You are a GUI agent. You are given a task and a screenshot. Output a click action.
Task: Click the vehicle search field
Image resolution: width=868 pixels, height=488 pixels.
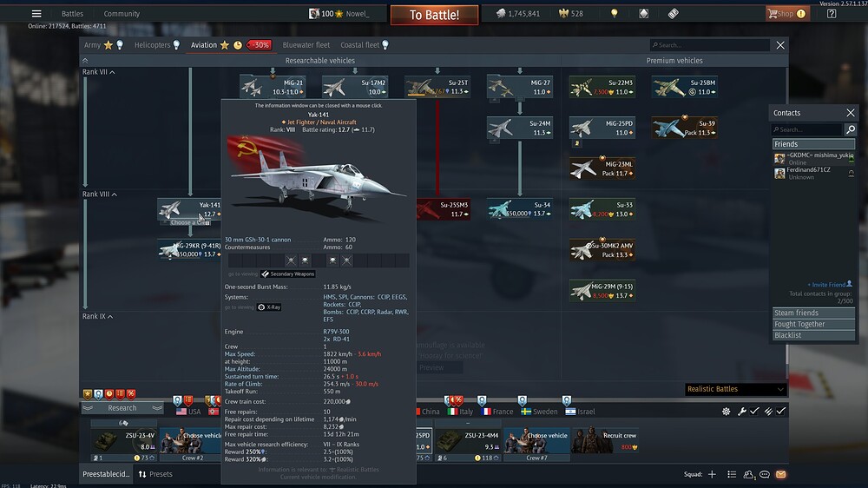[710, 45]
